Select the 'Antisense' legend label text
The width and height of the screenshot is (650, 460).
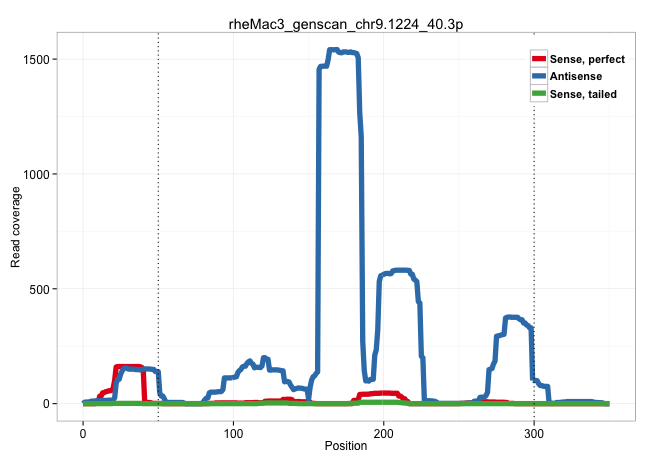tap(576, 76)
